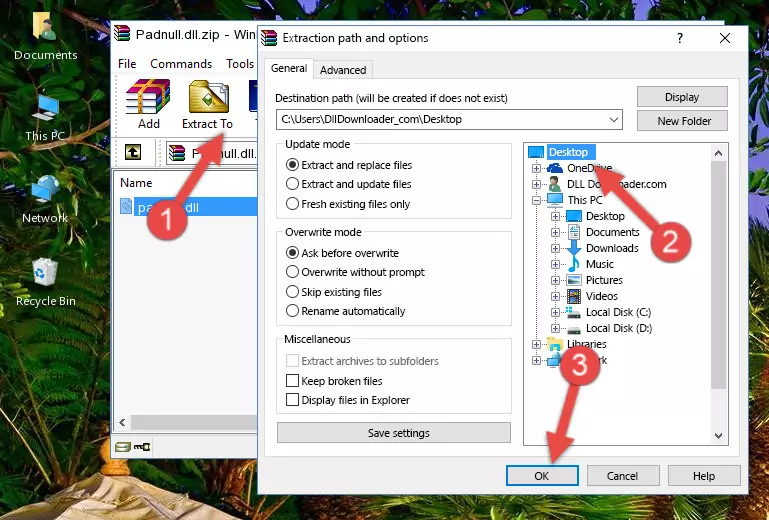Click the WinRAR file list scroll left arrow
This screenshot has height=520, width=769.
(123, 422)
